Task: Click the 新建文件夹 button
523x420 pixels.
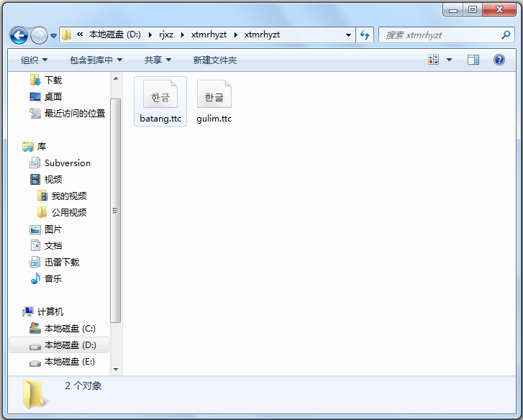Action: pos(214,60)
